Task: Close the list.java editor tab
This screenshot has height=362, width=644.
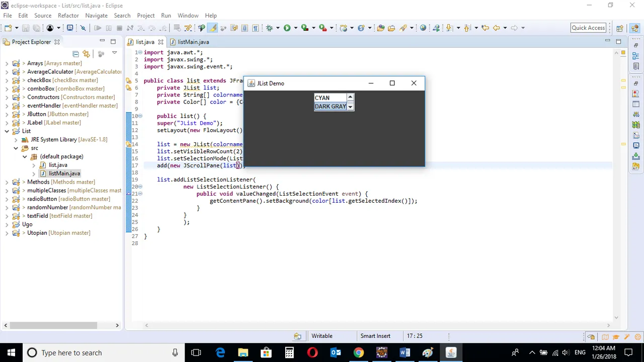Action: (x=161, y=42)
